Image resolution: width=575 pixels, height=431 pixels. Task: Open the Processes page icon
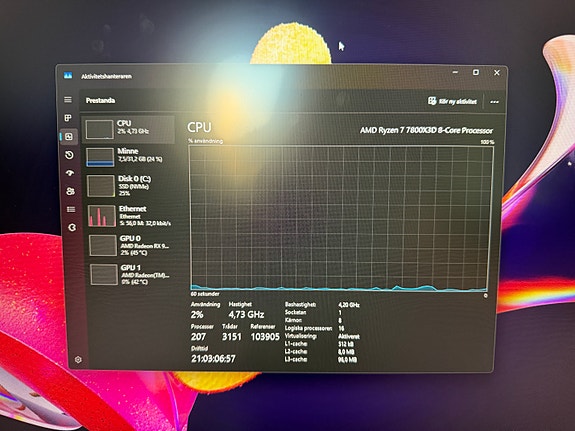(68, 118)
